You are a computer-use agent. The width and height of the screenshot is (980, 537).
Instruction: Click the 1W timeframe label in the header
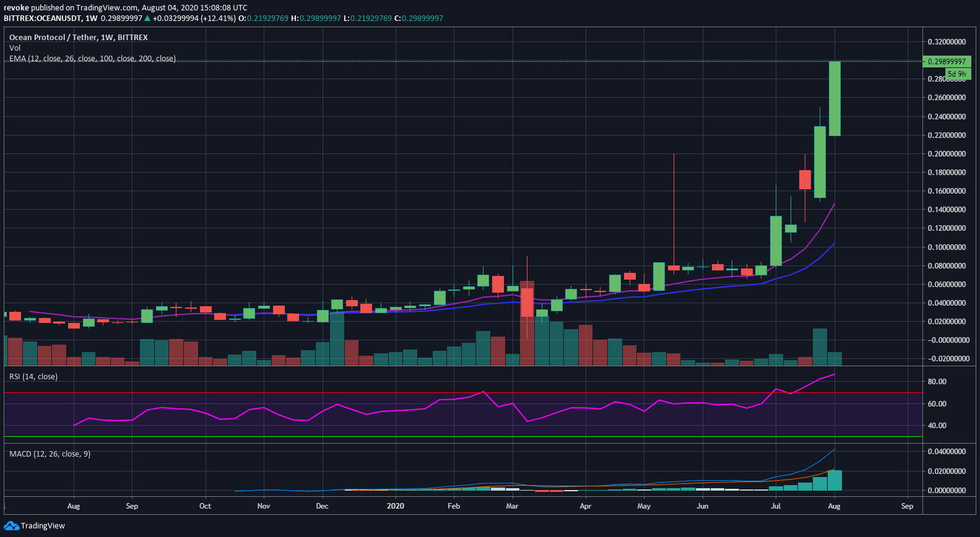(x=92, y=18)
